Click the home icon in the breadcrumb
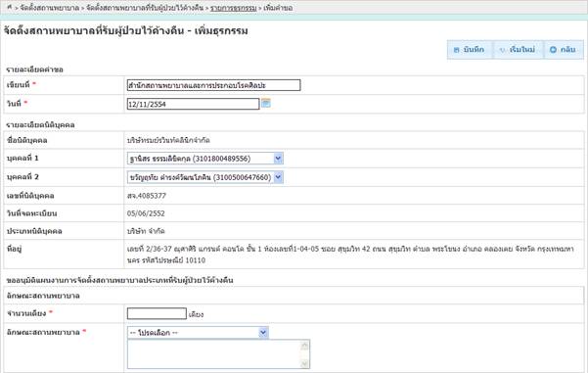Image resolution: width=588 pixels, height=373 pixels. [x=10, y=7]
